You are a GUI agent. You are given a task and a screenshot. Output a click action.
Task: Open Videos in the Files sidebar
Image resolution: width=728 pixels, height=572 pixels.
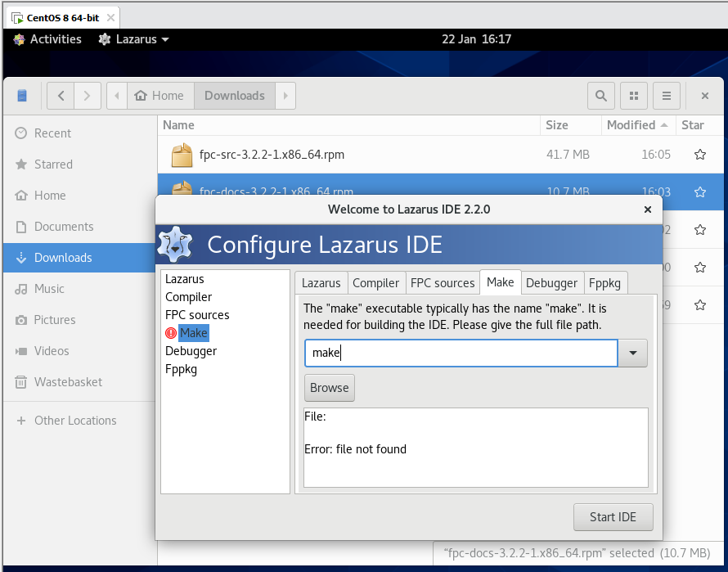coord(79,351)
